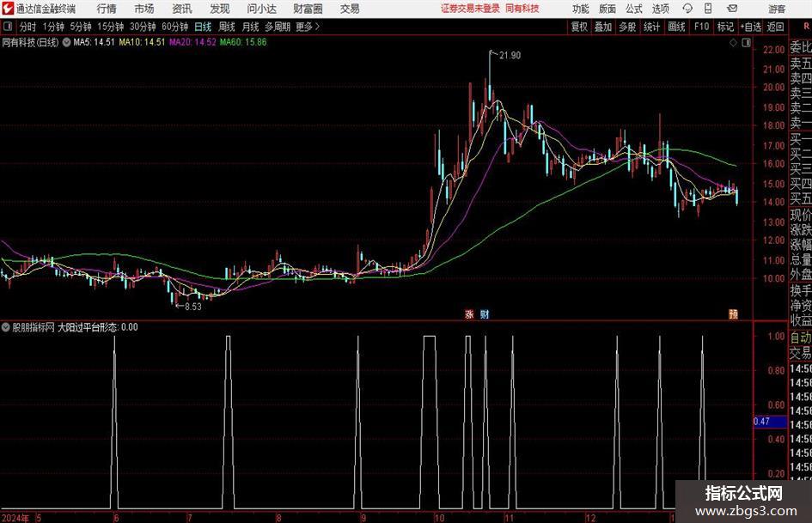Switch to the 15分钟 period tab
The height and width of the screenshot is (523, 812).
pos(110,27)
